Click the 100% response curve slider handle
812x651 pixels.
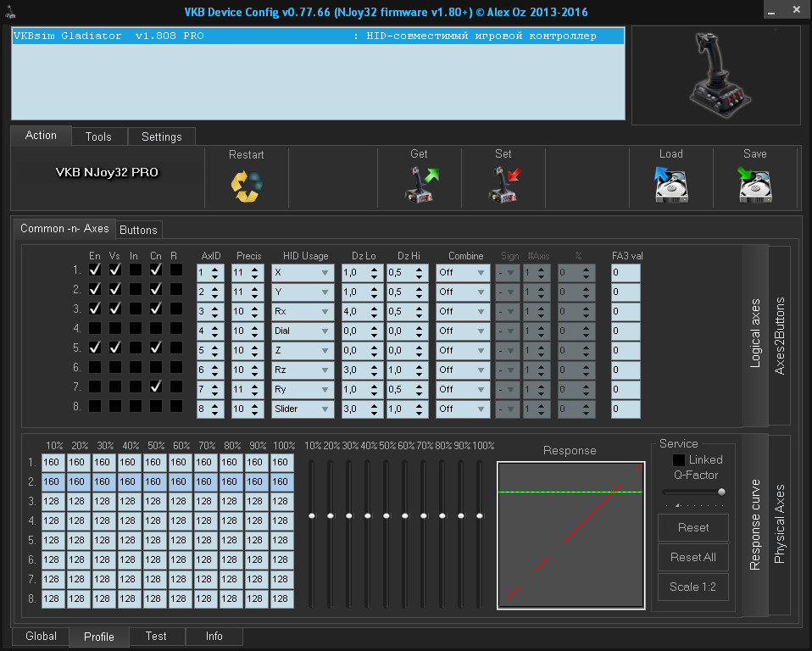coord(480,516)
